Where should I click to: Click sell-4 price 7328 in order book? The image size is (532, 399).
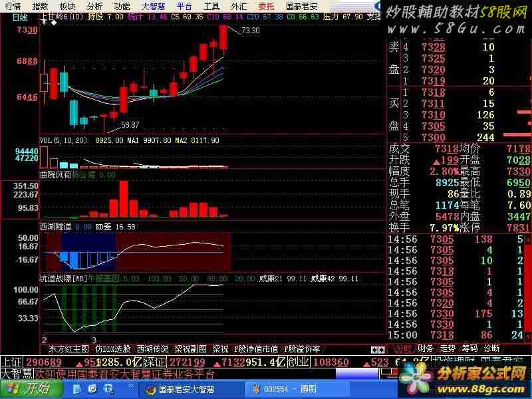point(434,47)
